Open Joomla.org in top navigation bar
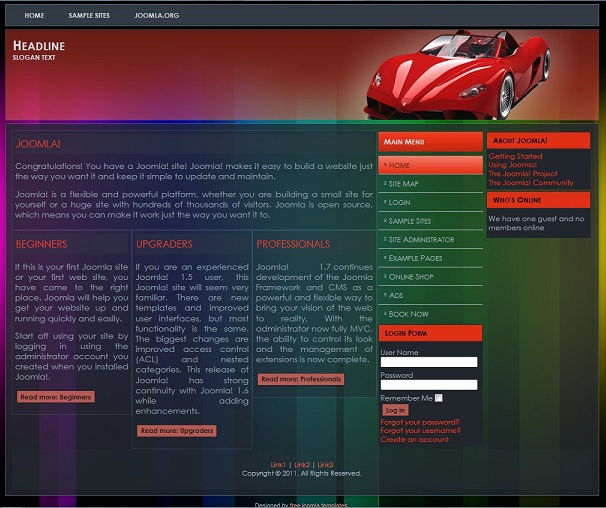Viewport: 606px width, 508px height. (x=157, y=15)
